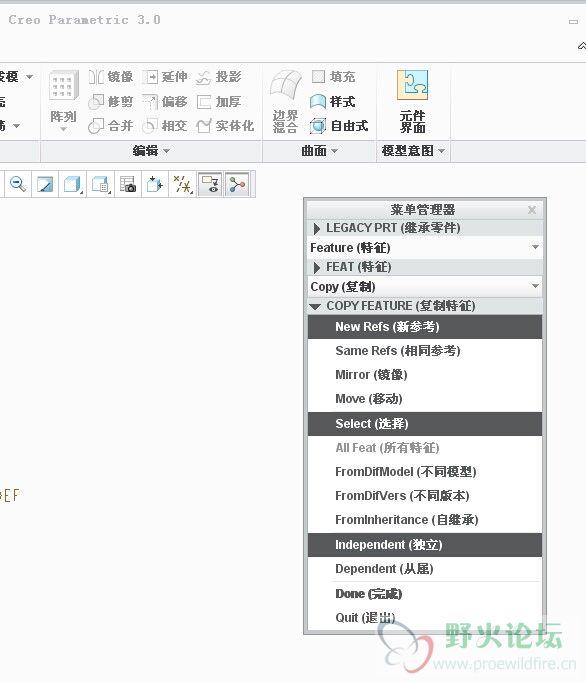Open the 边界混合 (Boundary Blend) tool
586x682 pixels.
(285, 101)
